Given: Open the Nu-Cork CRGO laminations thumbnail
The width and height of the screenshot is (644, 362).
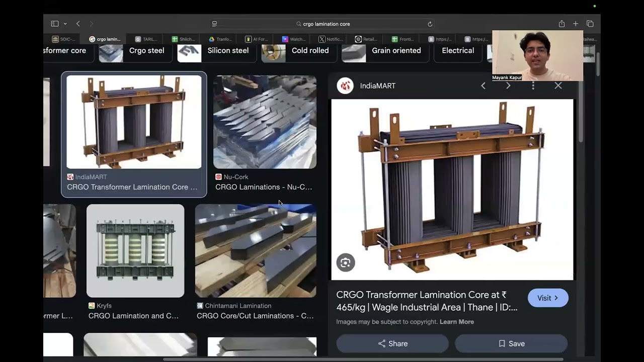Looking at the screenshot, I should coord(265,122).
